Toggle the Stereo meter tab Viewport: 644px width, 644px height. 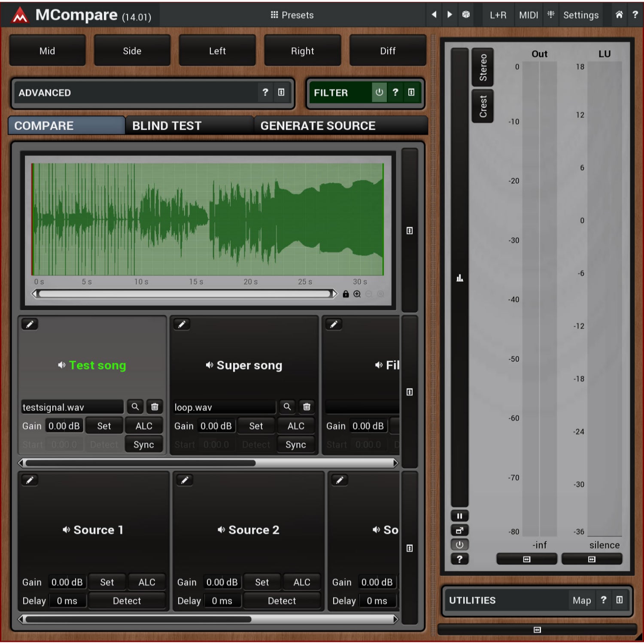[x=483, y=67]
